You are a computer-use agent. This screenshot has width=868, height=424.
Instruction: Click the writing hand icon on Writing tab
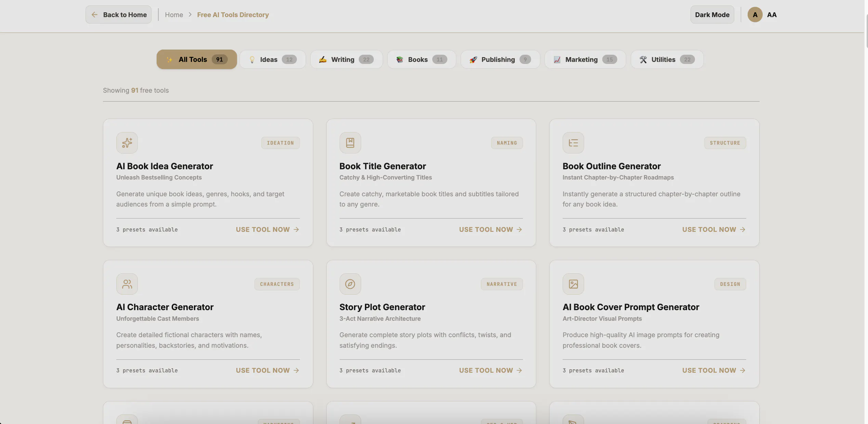[x=323, y=59]
